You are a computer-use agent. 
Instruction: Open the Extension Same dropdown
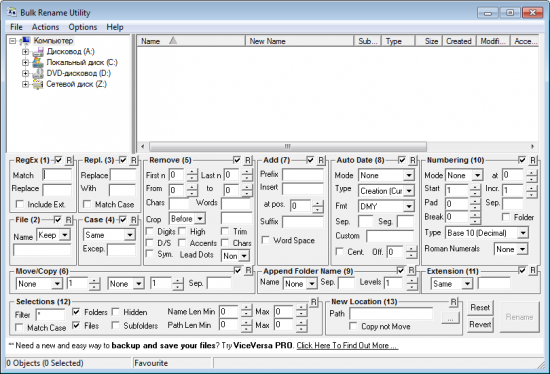pyautogui.click(x=467, y=284)
